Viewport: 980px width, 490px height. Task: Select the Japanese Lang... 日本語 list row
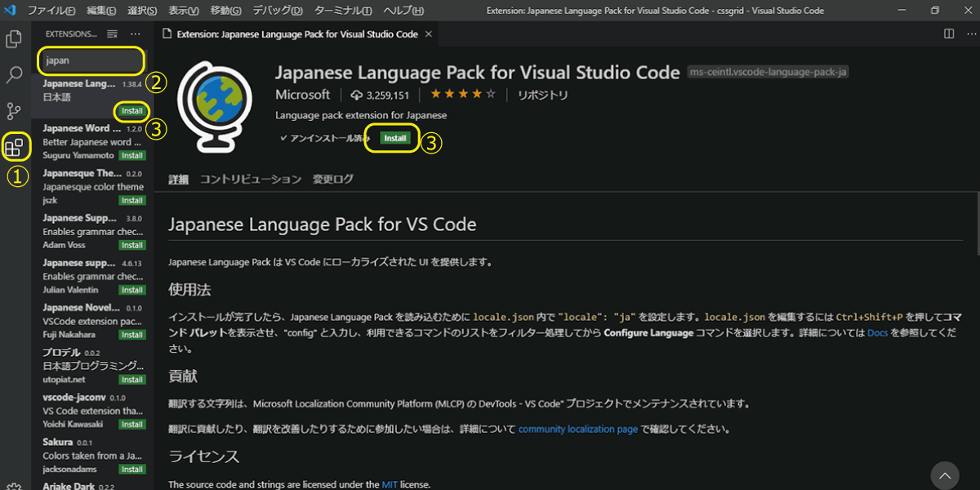coord(91,96)
